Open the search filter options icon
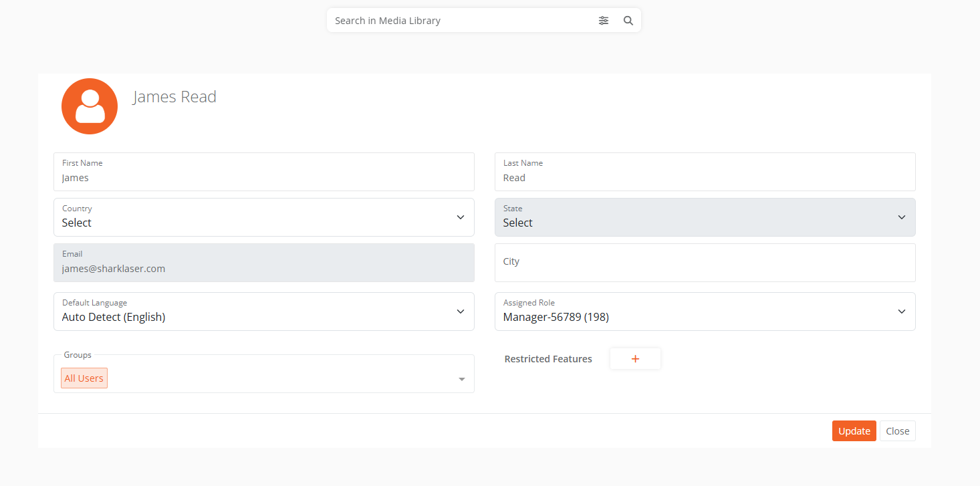The image size is (980, 486). click(x=604, y=20)
